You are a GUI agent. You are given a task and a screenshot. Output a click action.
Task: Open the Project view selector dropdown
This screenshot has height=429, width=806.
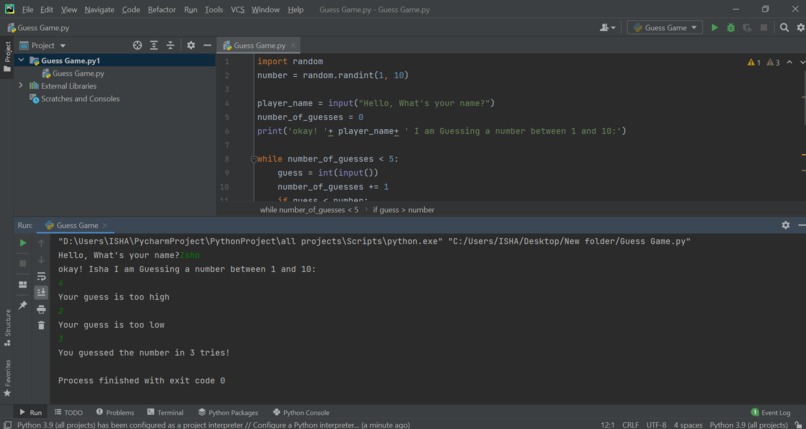(x=43, y=45)
